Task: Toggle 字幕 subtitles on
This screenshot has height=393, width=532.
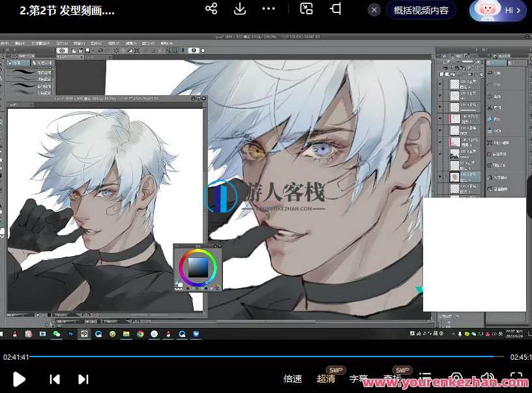Action: 359,379
